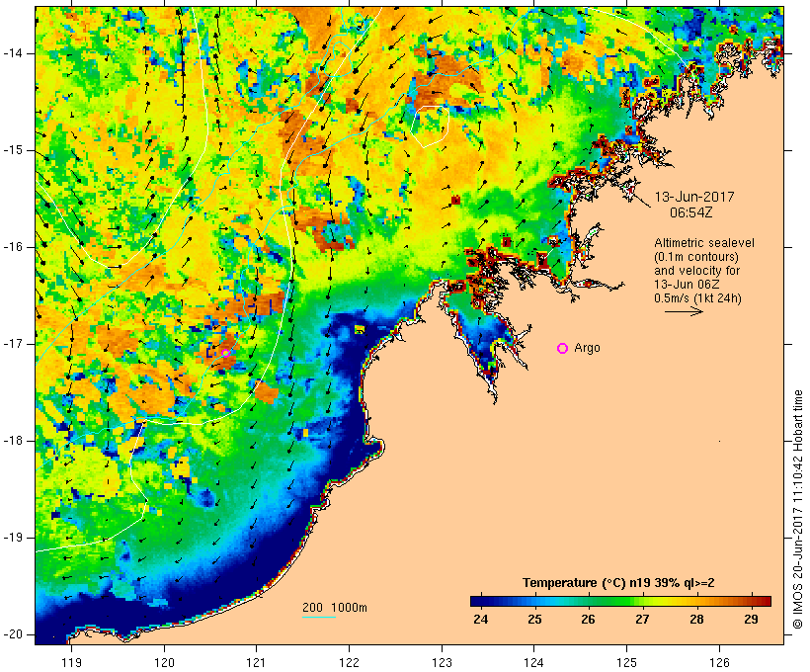Click 'Altimetric sealevel' caption text
This screenshot has width=810, height=672.
click(704, 243)
